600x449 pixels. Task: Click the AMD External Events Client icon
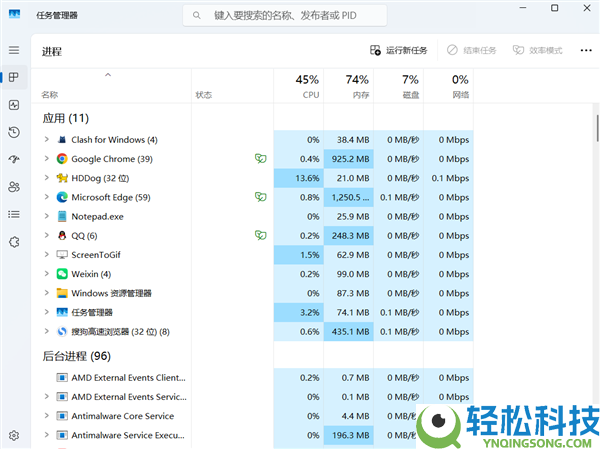[62, 378]
